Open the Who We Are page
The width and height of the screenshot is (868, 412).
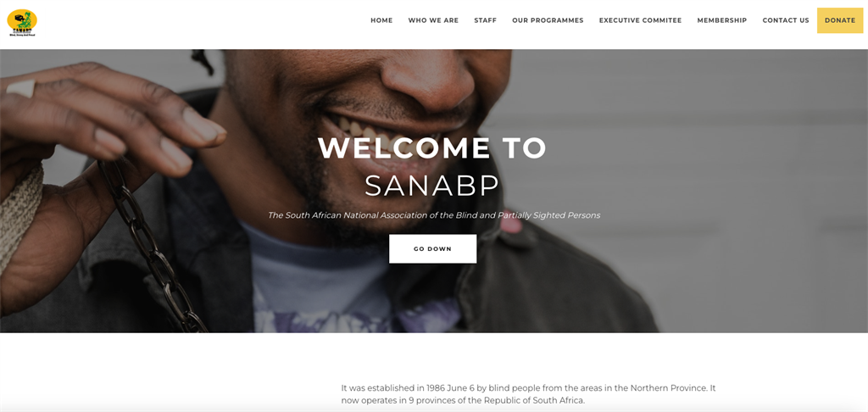tap(433, 20)
